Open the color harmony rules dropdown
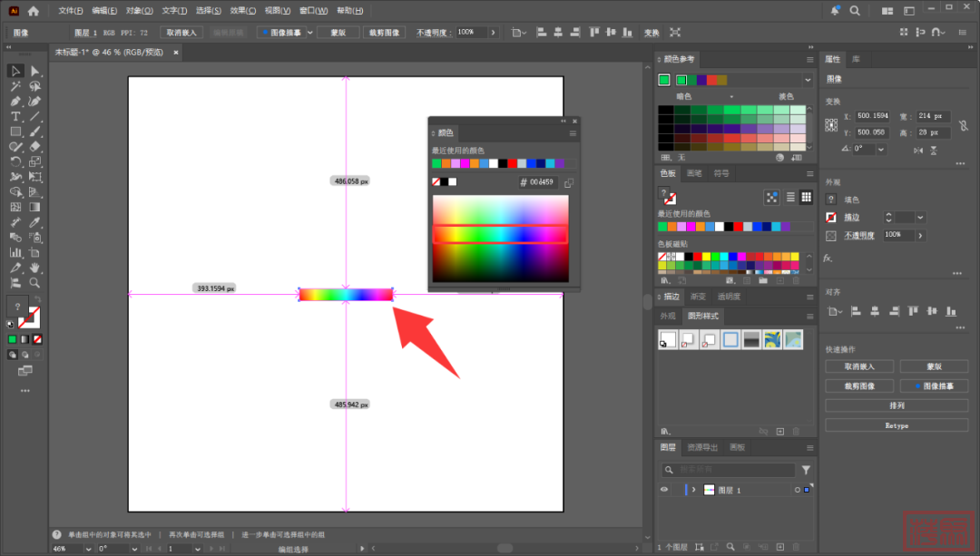Viewport: 980px width, 556px height. pyautogui.click(x=807, y=80)
